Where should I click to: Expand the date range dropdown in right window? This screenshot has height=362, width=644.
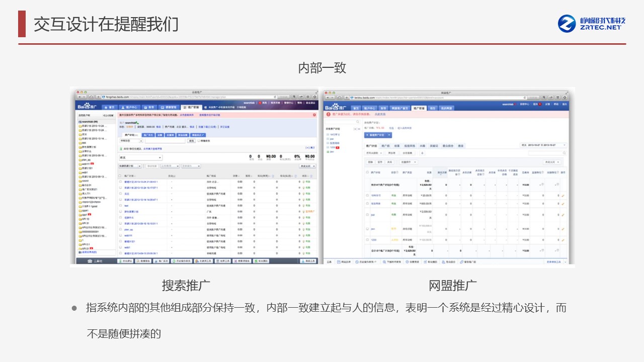[x=564, y=145]
